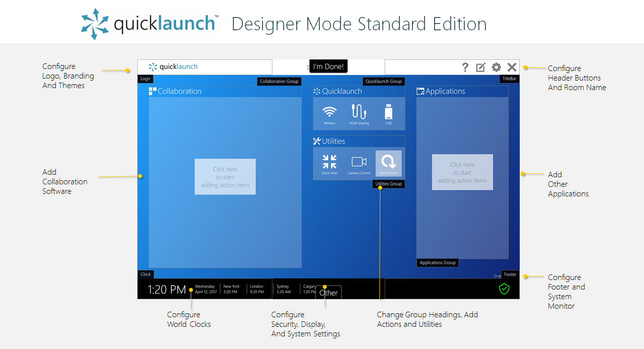
Task: Click the Quicklaunch group heading star icon
Action: pyautogui.click(x=316, y=91)
